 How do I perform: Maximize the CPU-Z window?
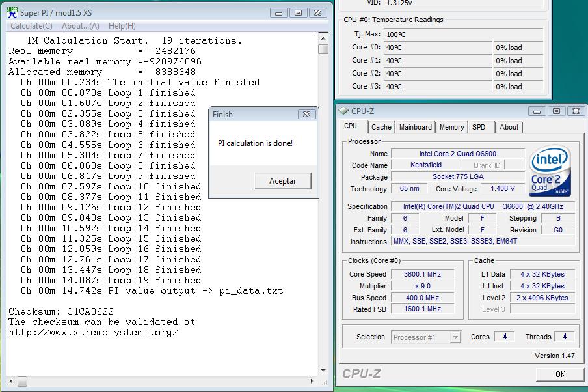point(557,111)
